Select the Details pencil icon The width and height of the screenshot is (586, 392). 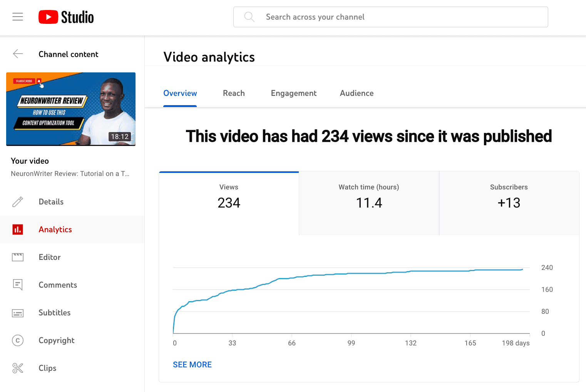(18, 201)
